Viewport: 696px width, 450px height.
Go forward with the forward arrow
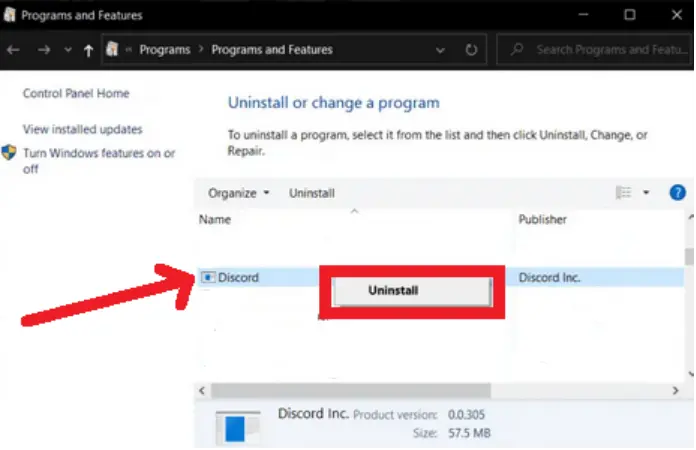click(44, 50)
